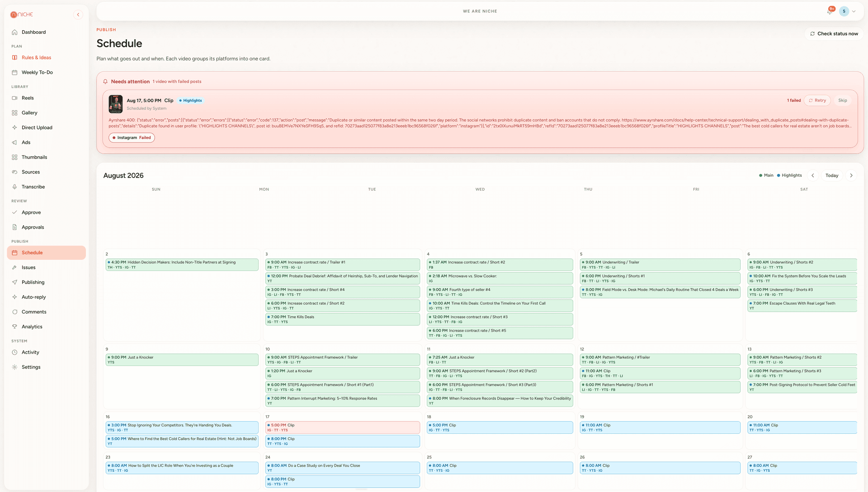This screenshot has height=492, width=868.
Task: Retry the failed Aug 17 Clip post
Action: [817, 100]
